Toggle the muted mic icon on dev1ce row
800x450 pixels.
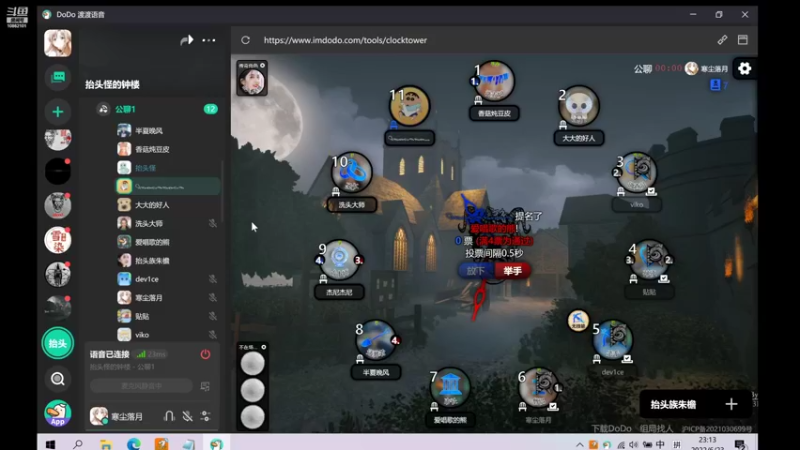(213, 279)
